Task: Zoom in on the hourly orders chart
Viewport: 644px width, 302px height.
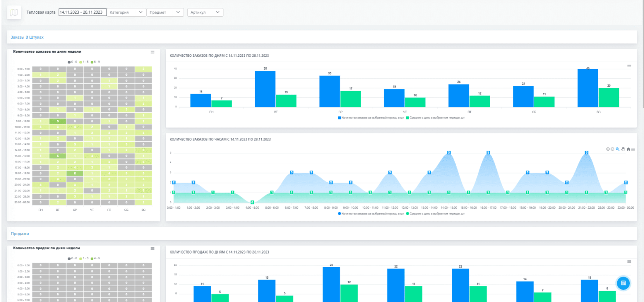Action: [608, 149]
